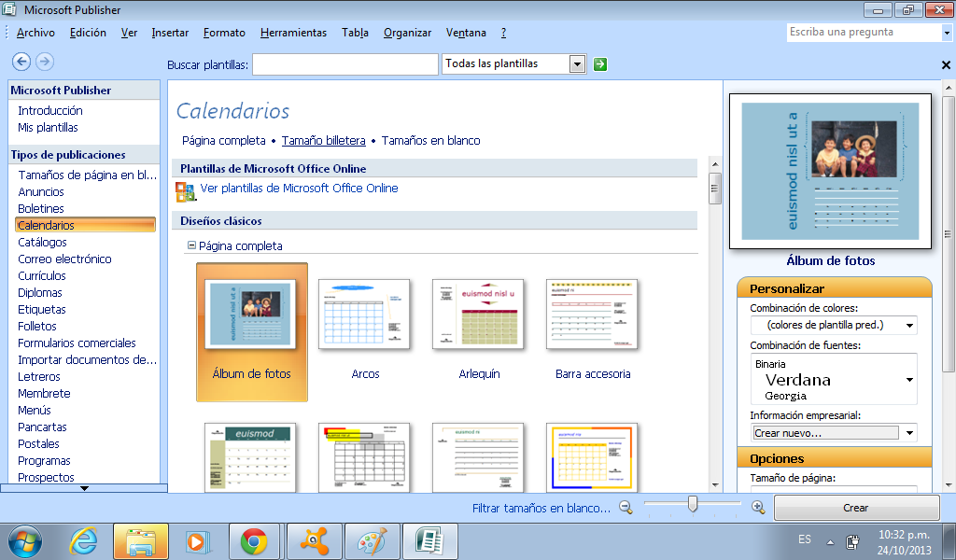Screen dimensions: 956x560
Task: Open the Archivo menu
Action: [x=35, y=33]
